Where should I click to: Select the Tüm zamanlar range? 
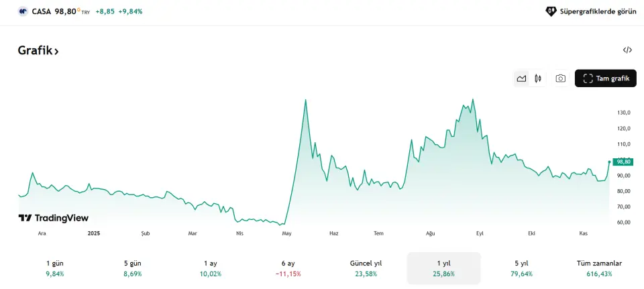(x=599, y=268)
